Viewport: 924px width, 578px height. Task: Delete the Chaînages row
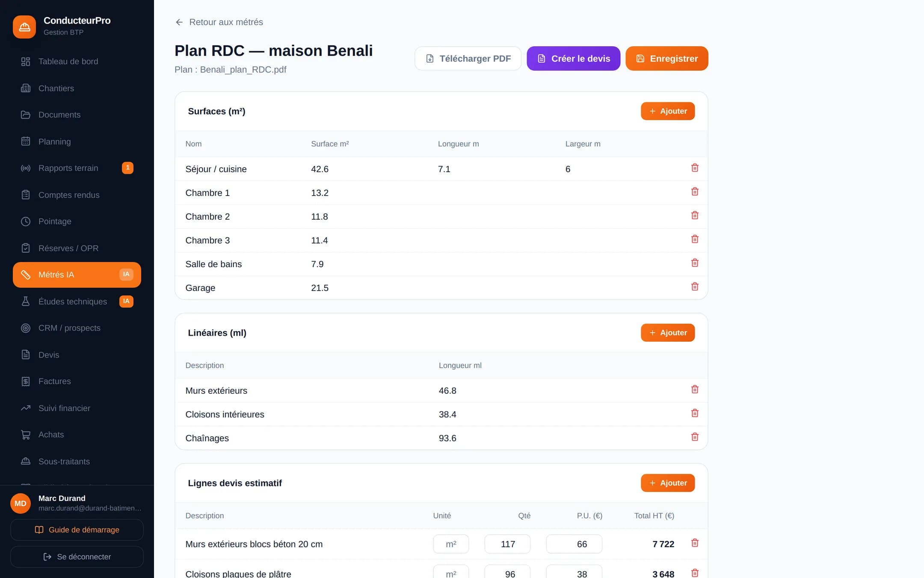point(695,437)
